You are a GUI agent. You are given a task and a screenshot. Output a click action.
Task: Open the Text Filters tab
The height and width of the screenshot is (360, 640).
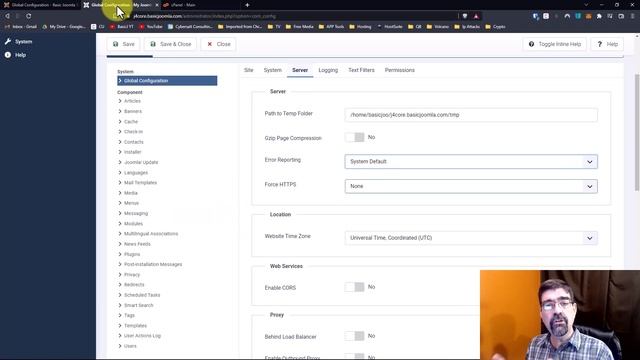point(361,70)
